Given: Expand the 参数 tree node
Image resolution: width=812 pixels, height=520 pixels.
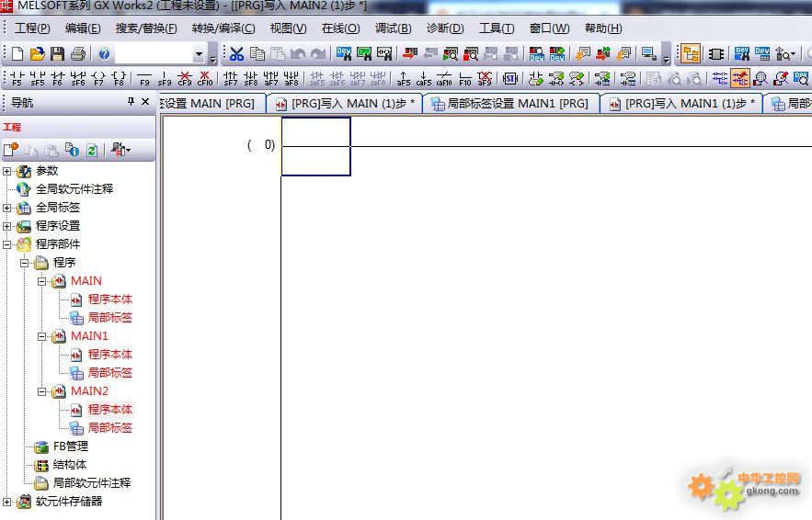Looking at the screenshot, I should coord(6,171).
